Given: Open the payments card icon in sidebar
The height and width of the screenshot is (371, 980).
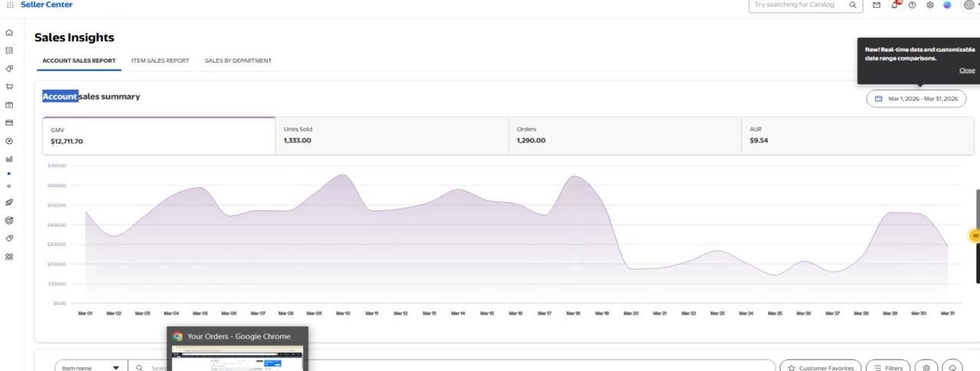Looking at the screenshot, I should click(9, 123).
